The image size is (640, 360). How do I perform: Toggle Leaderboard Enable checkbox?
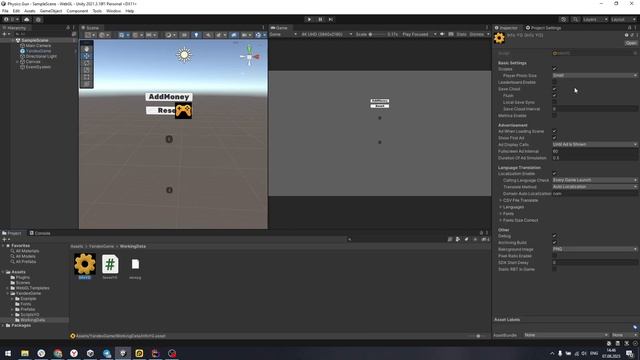pyautogui.click(x=554, y=82)
